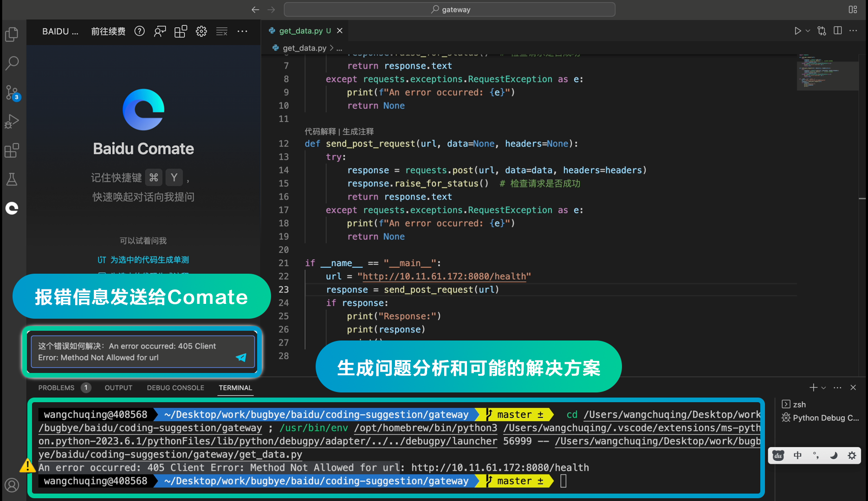Toggle Chinese/English input with the 中 icon
This screenshot has width=868, height=501.
click(797, 456)
